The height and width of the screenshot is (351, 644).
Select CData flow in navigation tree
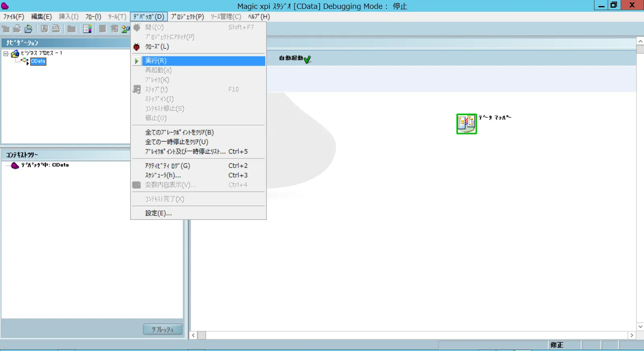[38, 61]
